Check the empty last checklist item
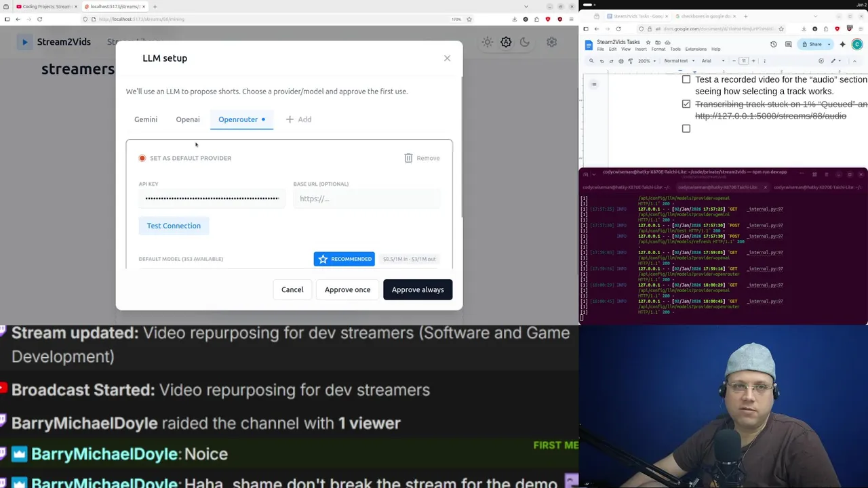This screenshot has width=868, height=488. pyautogui.click(x=686, y=129)
